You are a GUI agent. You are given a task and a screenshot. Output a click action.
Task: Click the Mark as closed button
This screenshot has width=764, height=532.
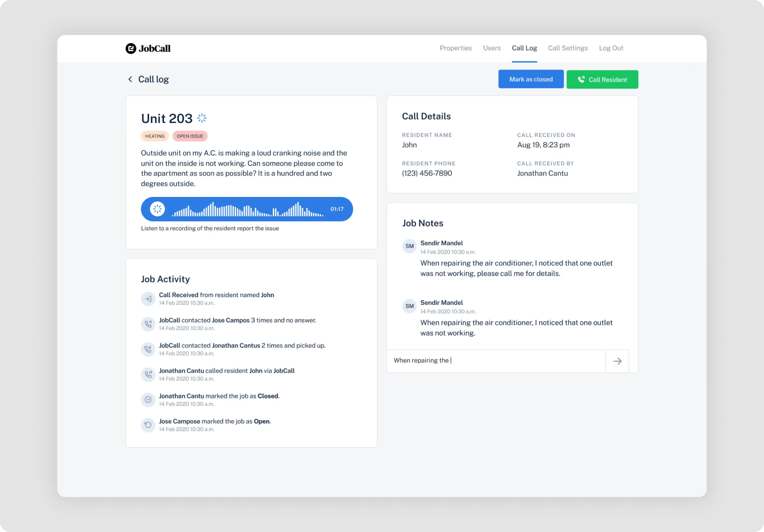(x=531, y=79)
